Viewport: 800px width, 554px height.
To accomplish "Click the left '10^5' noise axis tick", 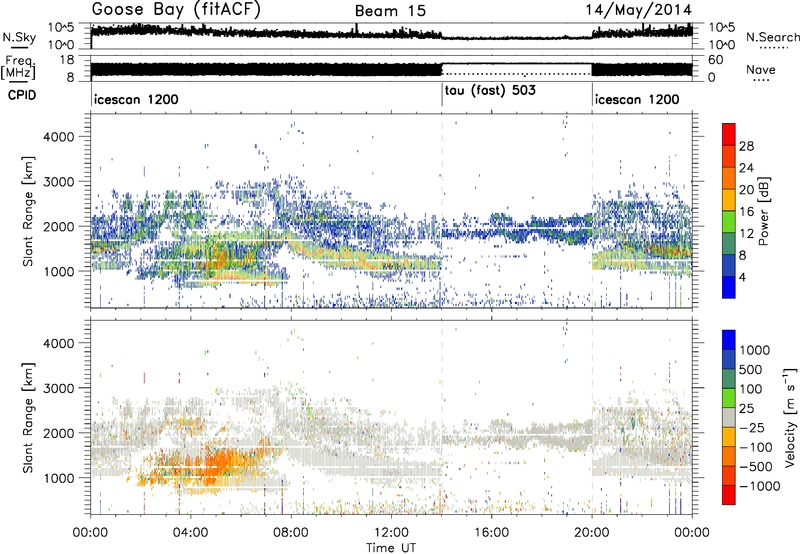I will (63, 28).
